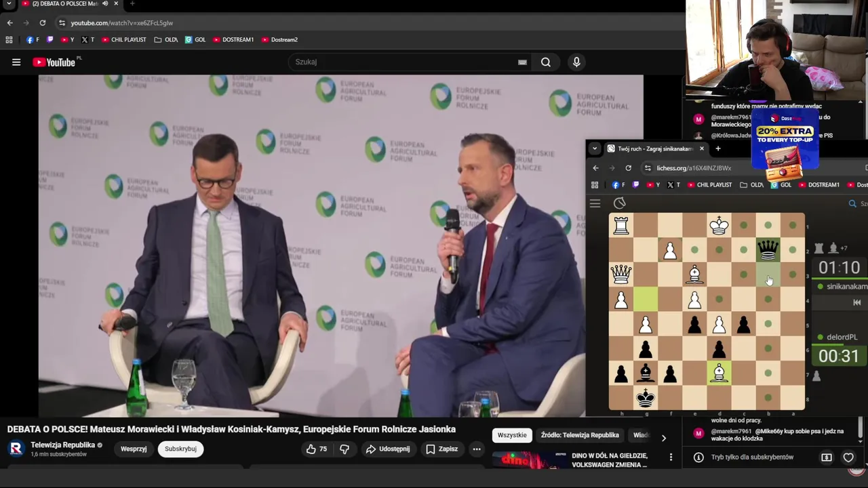Open tab search dropdown in YouTube window
The width and height of the screenshot is (868, 488).
[9, 3]
